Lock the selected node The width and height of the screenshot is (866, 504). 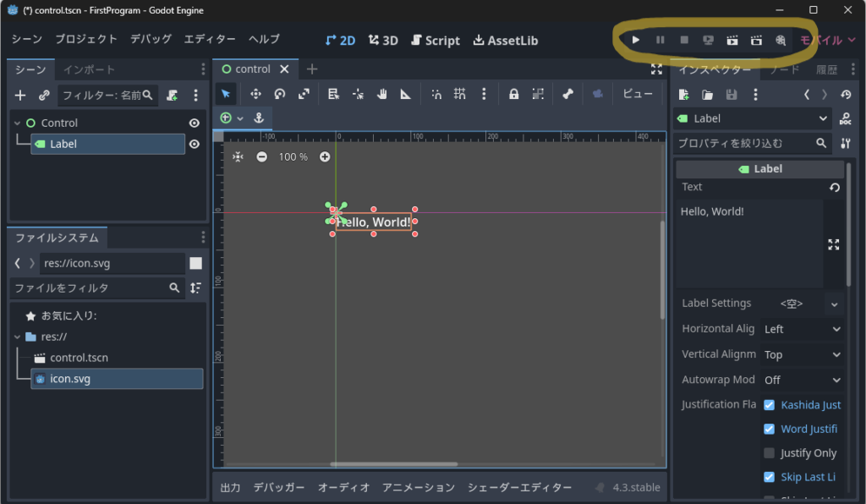tap(513, 94)
